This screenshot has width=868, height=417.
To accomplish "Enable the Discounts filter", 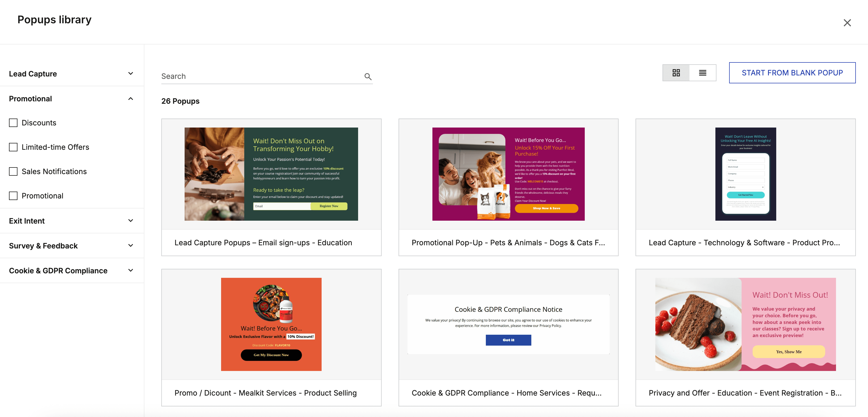I will coord(13,123).
